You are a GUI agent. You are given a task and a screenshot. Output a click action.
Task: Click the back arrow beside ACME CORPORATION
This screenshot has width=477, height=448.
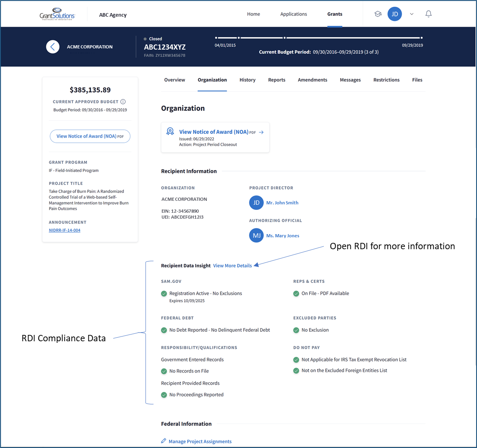[53, 47]
